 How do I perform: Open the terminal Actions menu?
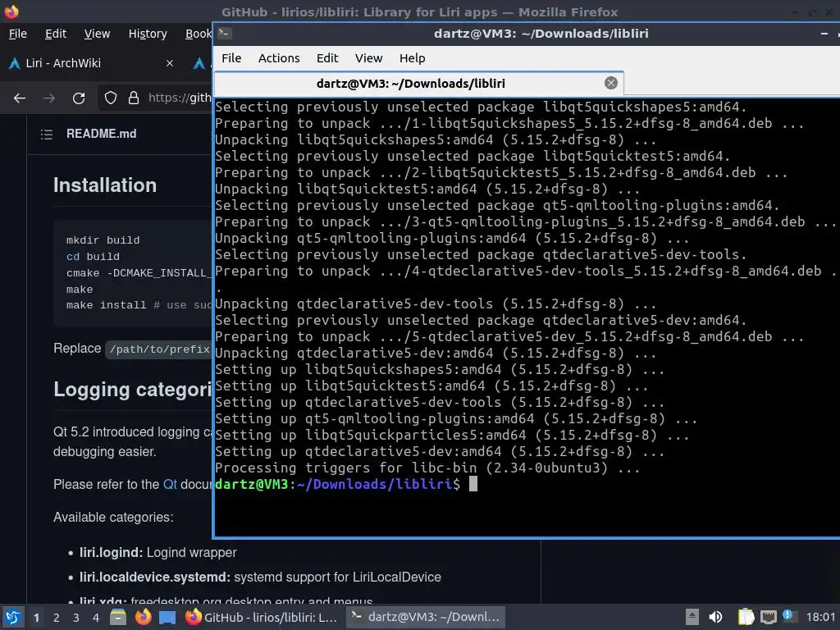tap(279, 58)
